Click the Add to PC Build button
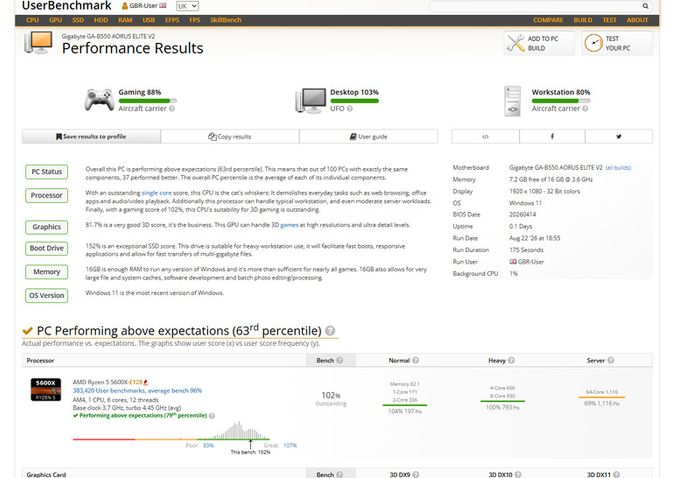This screenshot has width=700, height=478. (x=539, y=43)
